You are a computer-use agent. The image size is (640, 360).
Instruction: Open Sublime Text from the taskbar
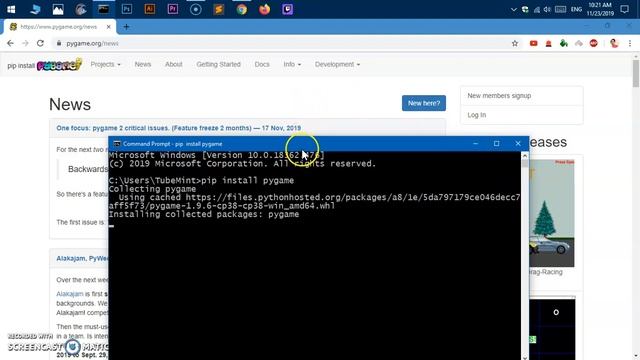[219, 9]
